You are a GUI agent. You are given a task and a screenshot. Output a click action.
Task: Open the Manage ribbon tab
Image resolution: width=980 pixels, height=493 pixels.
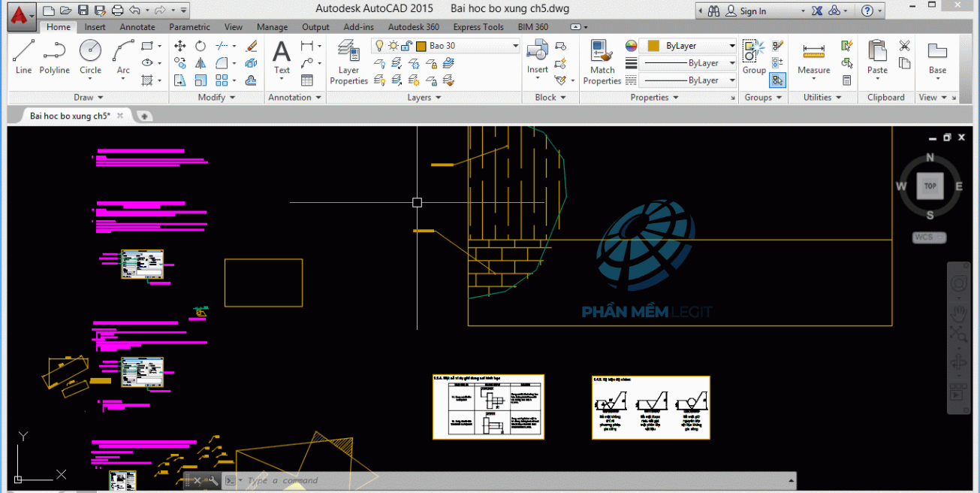(x=272, y=27)
